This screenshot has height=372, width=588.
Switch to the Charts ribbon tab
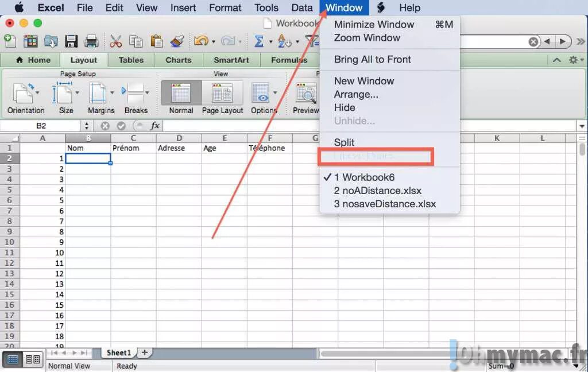(x=179, y=60)
